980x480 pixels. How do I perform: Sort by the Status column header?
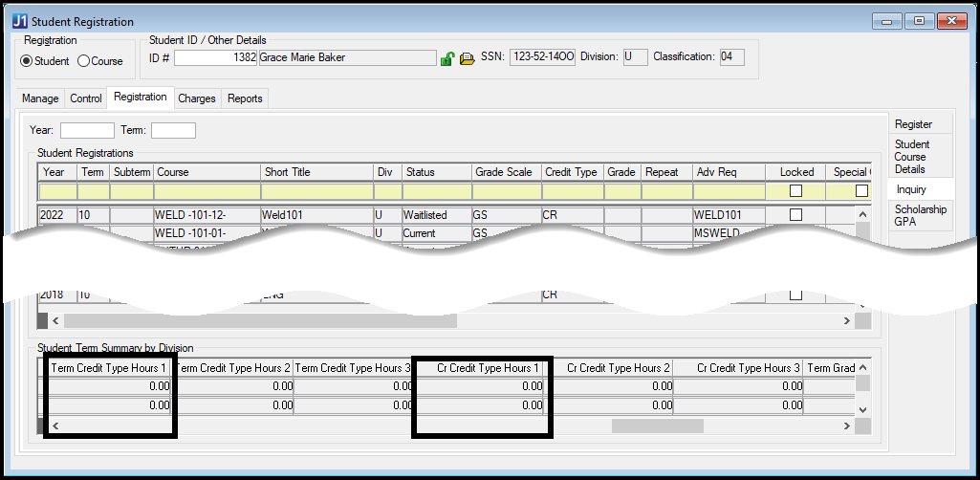[x=435, y=172]
